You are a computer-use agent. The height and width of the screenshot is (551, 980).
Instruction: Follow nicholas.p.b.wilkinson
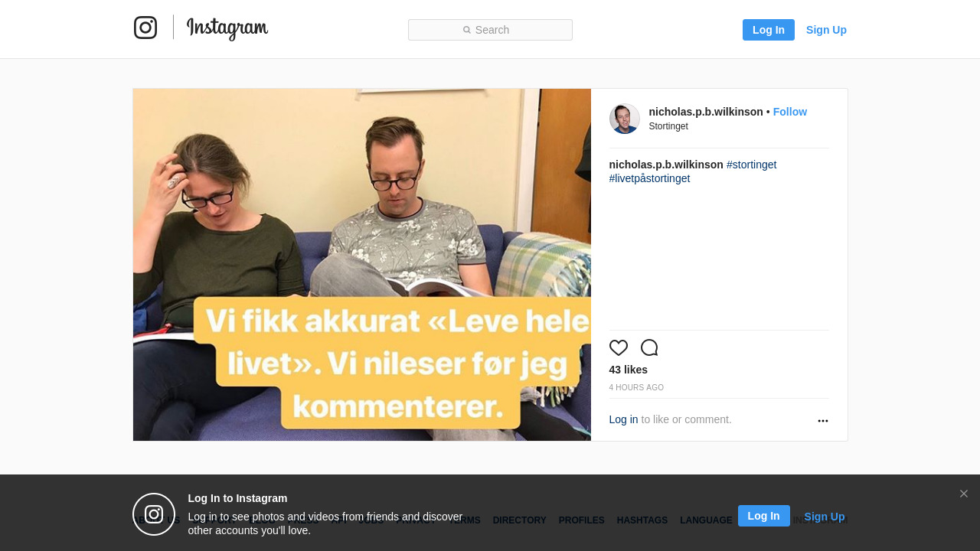coord(790,112)
